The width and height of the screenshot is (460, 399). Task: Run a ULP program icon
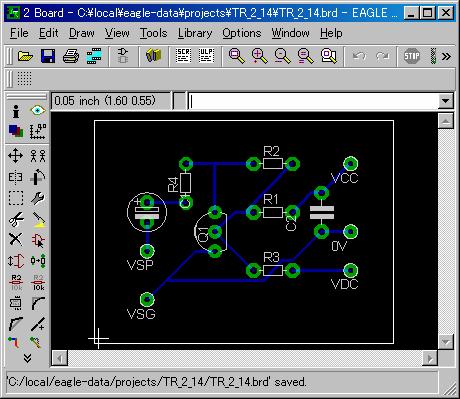(x=206, y=56)
